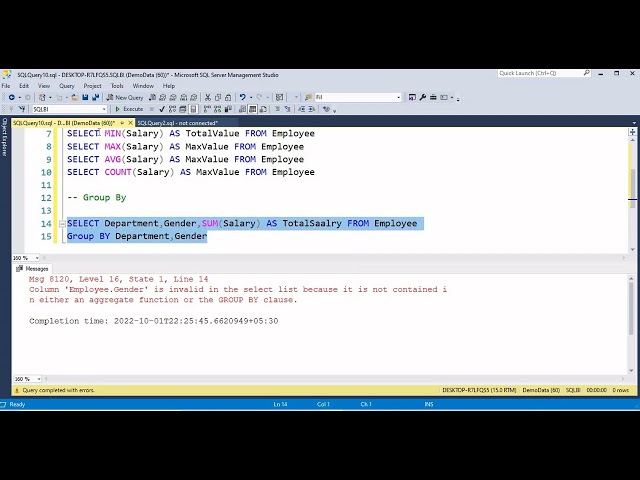Click the Undo arrow icon

point(242,98)
